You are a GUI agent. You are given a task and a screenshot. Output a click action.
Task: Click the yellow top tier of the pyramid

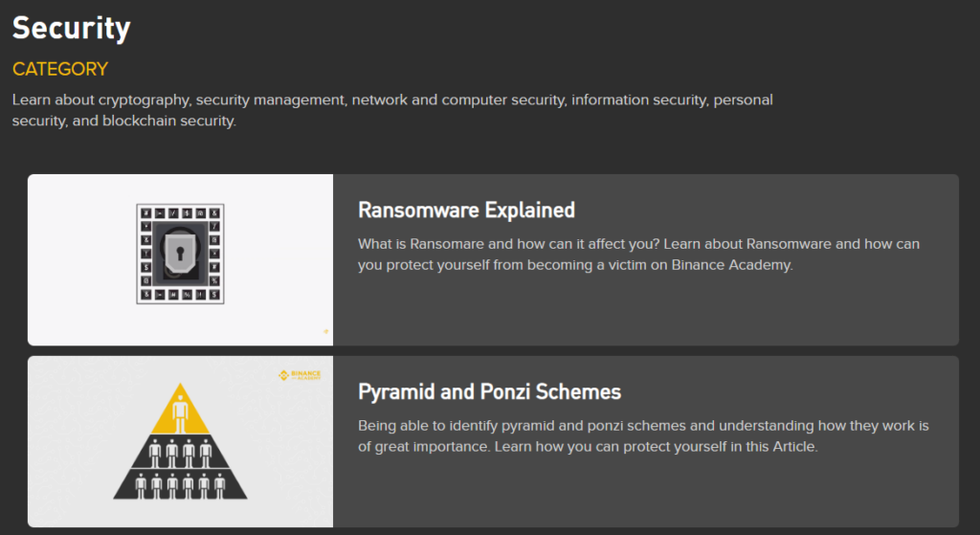(180, 409)
